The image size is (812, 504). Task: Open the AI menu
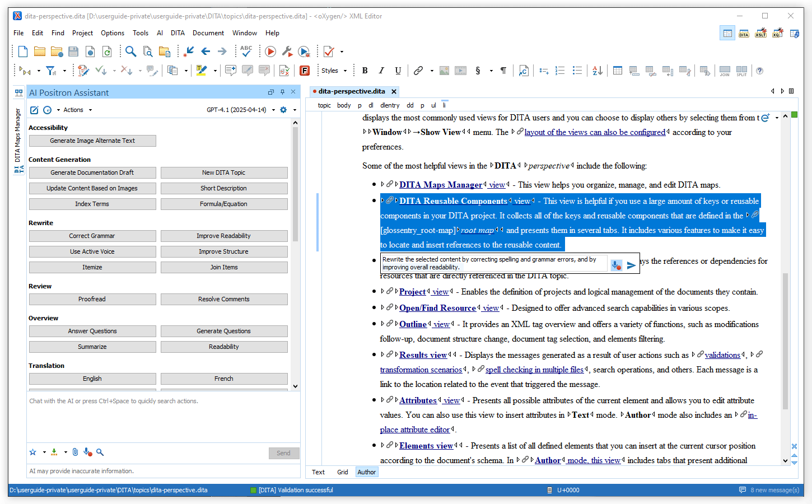point(160,33)
